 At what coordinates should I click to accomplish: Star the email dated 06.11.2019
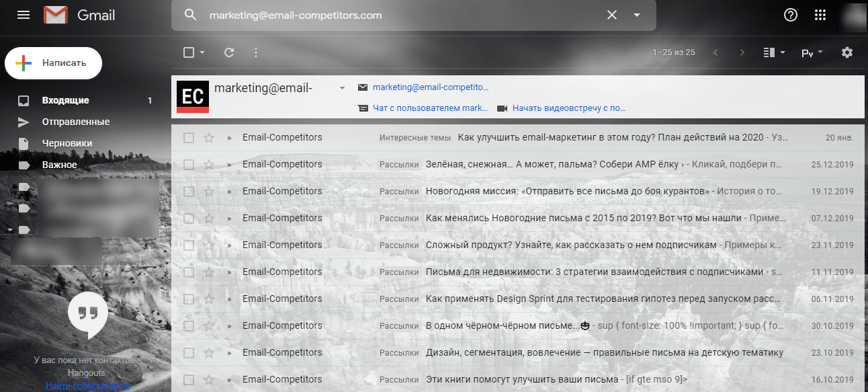[x=209, y=299]
